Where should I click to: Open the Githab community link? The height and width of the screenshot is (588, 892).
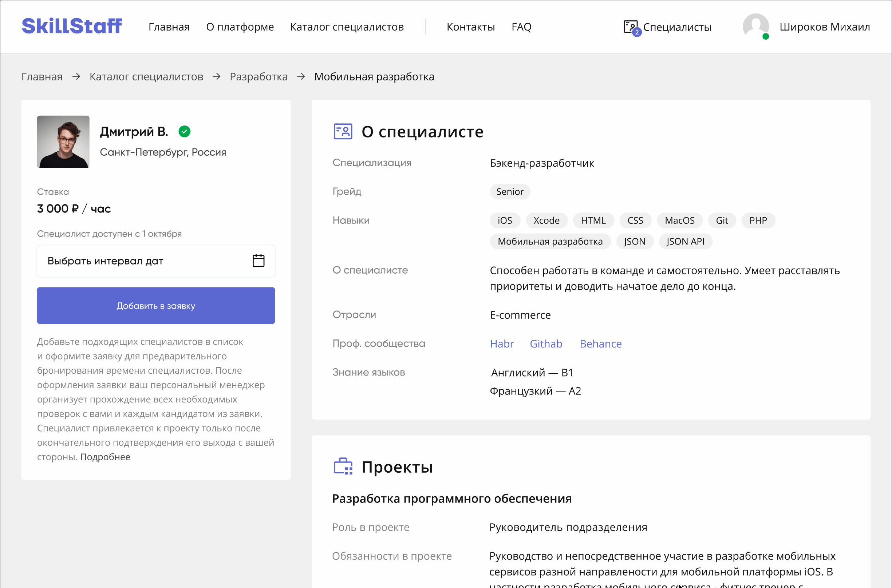point(546,344)
